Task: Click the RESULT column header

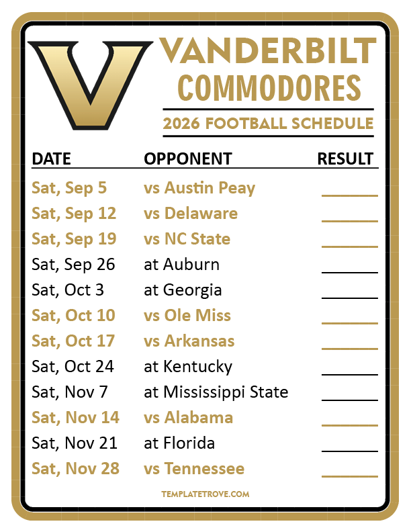Action: 345,159
